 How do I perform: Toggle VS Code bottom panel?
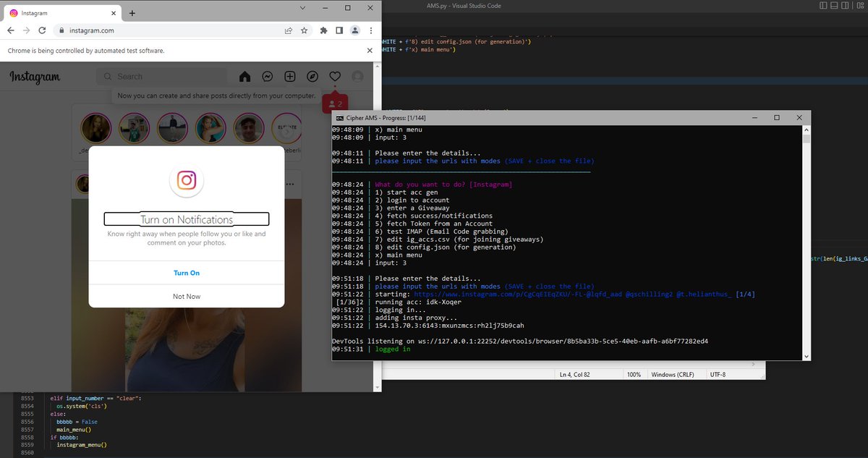pyautogui.click(x=834, y=6)
